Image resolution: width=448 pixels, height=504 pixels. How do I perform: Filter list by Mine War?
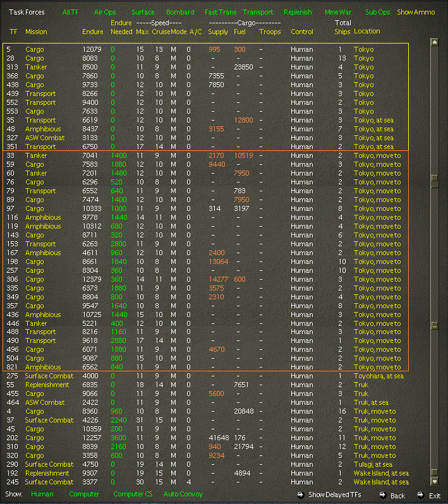337,12
